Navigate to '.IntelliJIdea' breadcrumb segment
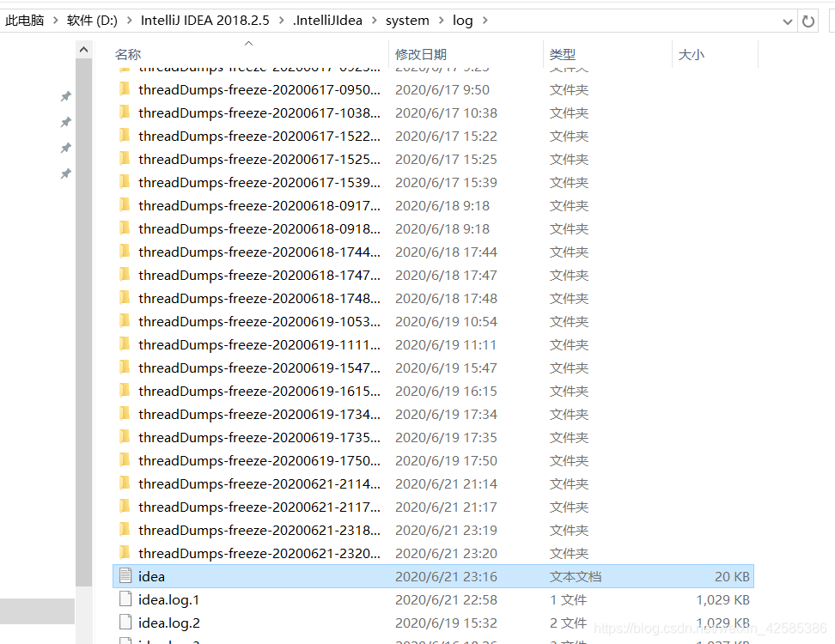This screenshot has height=644, width=835. [x=327, y=21]
